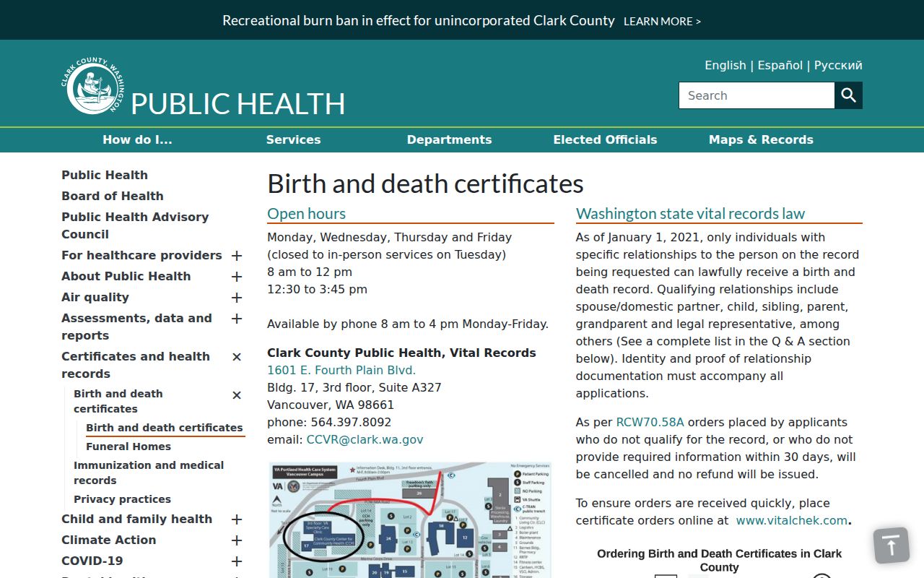924x578 pixels.
Task: Click LEARN MORE on burn ban banner
Action: click(662, 22)
